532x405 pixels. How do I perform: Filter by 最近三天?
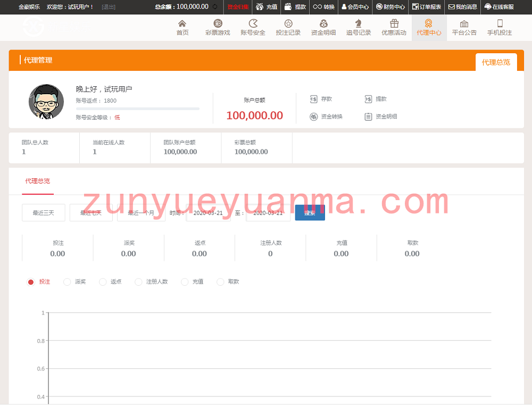44,213
